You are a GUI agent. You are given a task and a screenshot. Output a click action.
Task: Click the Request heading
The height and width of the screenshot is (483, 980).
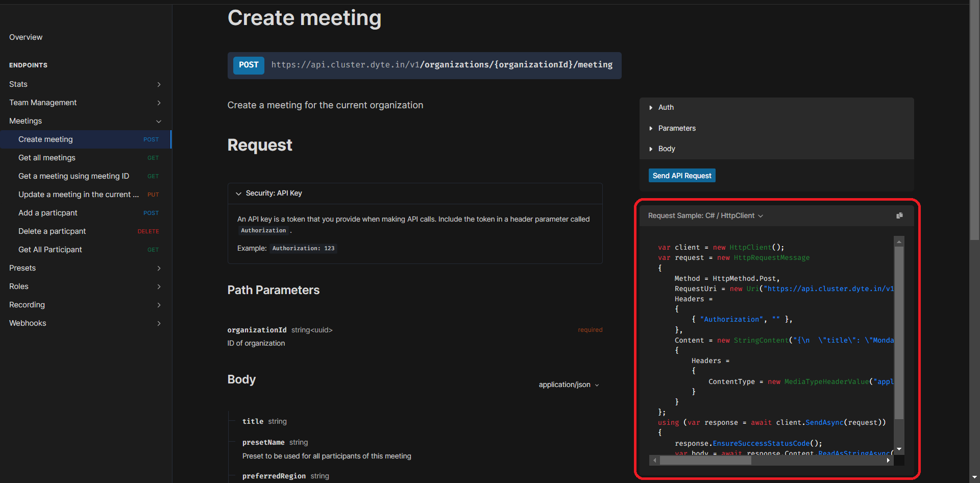[x=260, y=145]
